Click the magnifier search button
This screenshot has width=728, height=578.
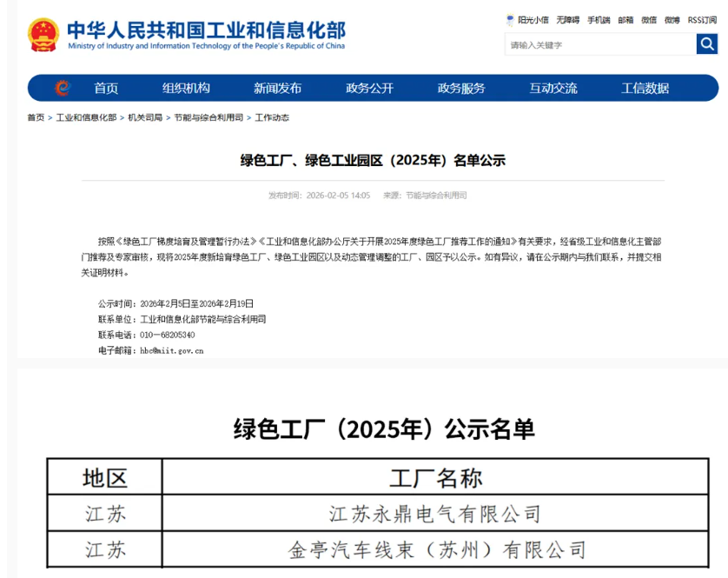(x=706, y=44)
